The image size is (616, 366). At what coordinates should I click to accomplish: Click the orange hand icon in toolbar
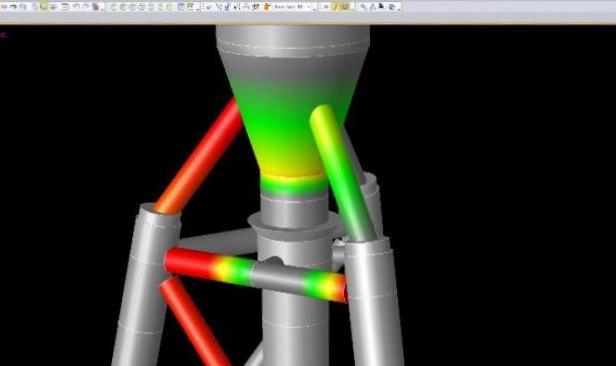[x=267, y=6]
